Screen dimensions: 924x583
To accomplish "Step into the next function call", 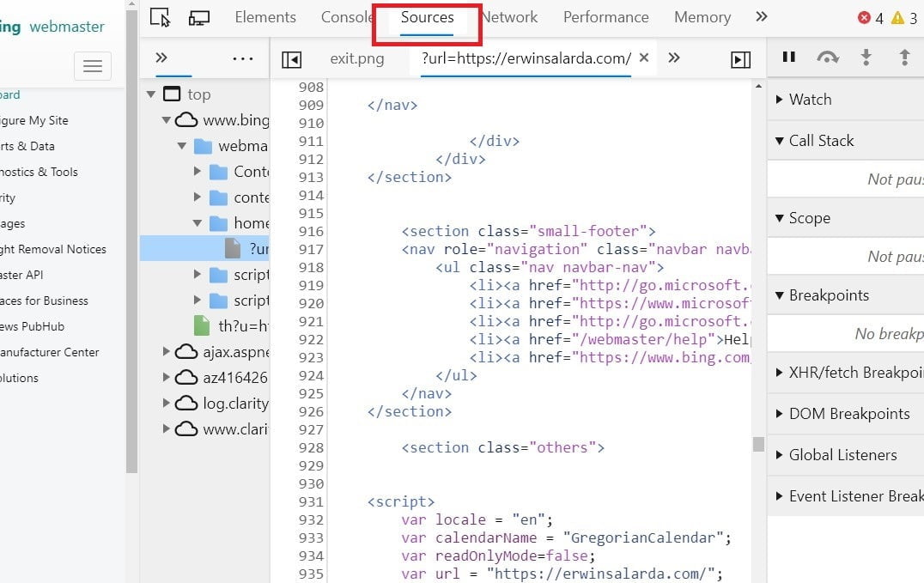I will (866, 57).
